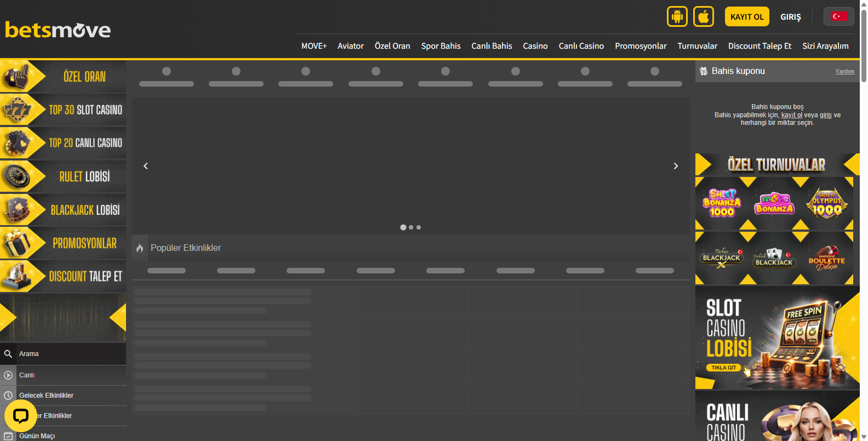
Task: Open the Casino menu item
Action: tap(535, 46)
